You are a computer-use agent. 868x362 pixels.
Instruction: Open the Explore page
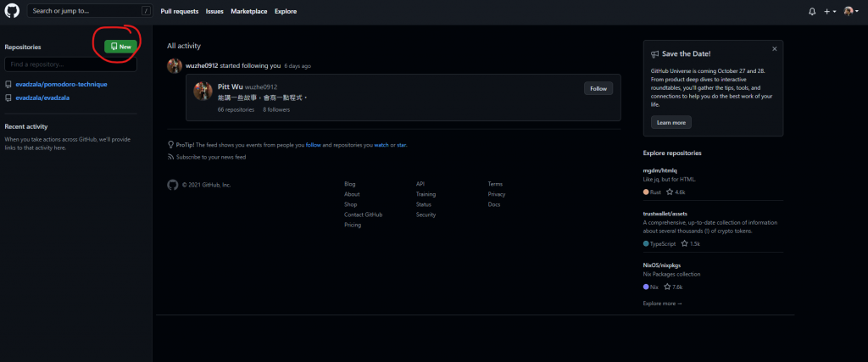pyautogui.click(x=286, y=11)
